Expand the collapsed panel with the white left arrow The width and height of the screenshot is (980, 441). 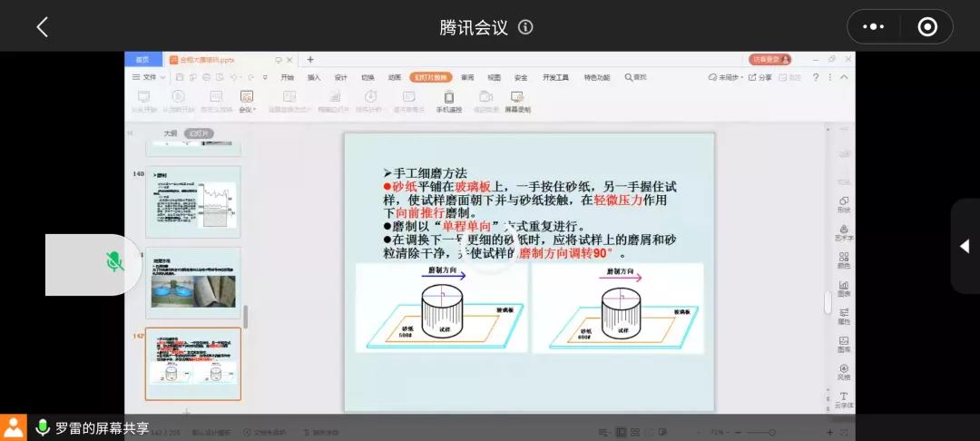[964, 246]
